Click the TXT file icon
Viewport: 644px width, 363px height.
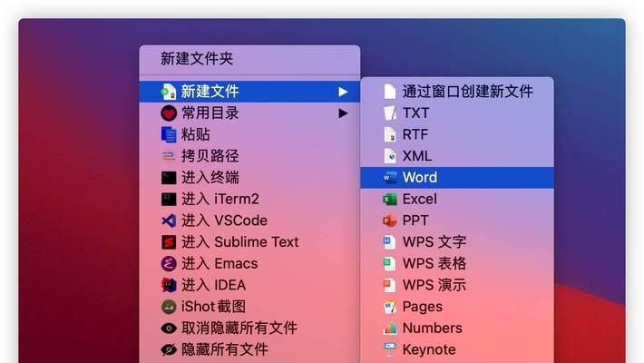click(x=390, y=113)
